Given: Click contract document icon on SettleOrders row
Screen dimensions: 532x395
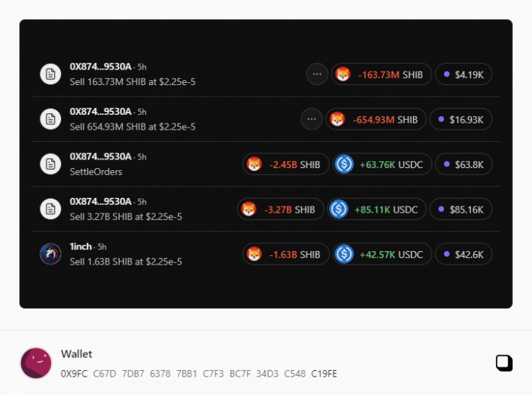Looking at the screenshot, I should pos(50,164).
